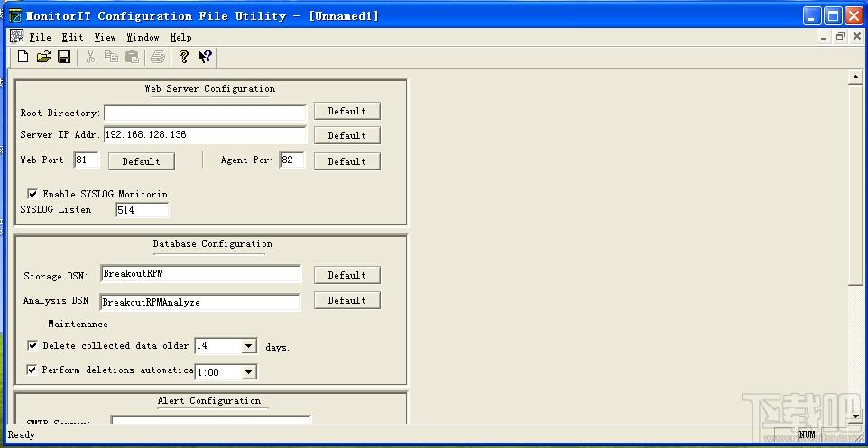
Task: Close the inner Unnamed1 document window
Action: tap(856, 37)
